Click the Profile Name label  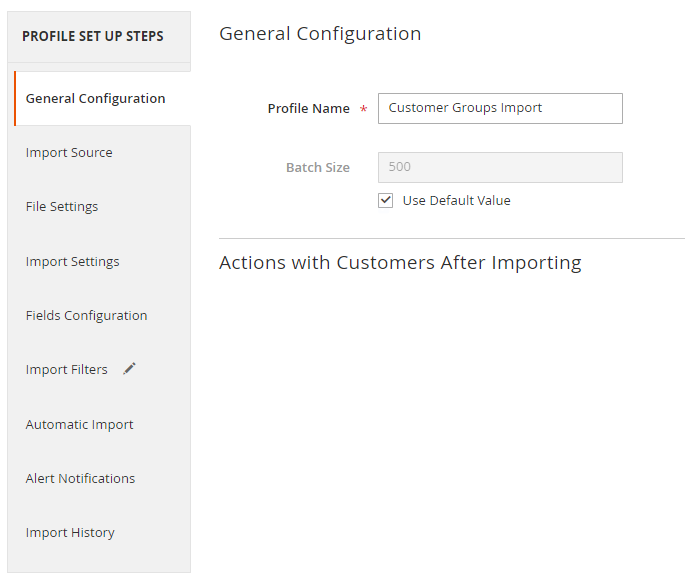click(308, 108)
